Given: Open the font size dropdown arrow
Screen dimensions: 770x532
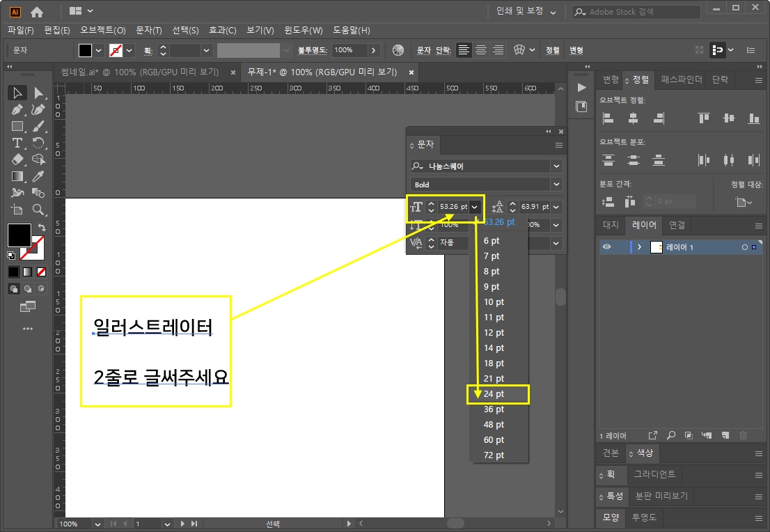Looking at the screenshot, I should (474, 208).
